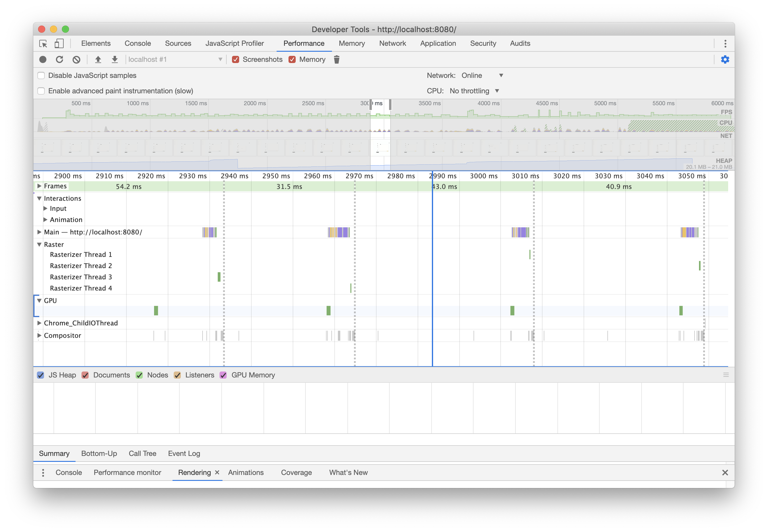The width and height of the screenshot is (768, 532).
Task: Uncheck the Listeners counter
Action: pos(177,375)
